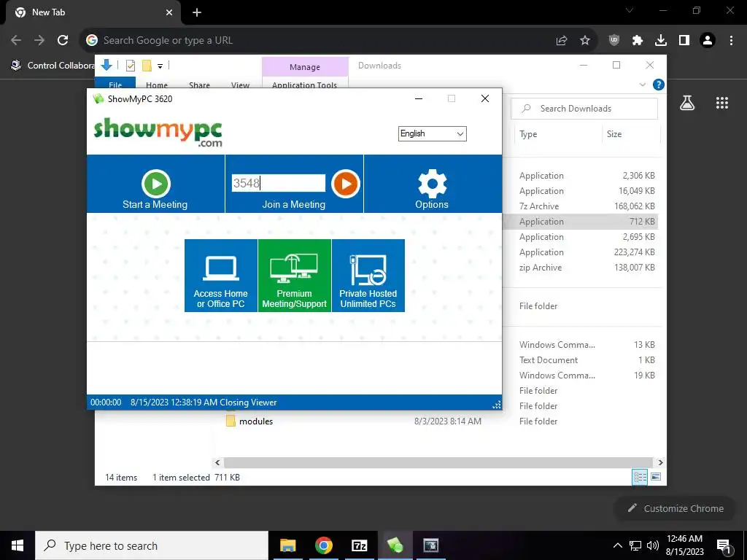
Task: Click the Closing Viewer status text
Action: coord(248,402)
